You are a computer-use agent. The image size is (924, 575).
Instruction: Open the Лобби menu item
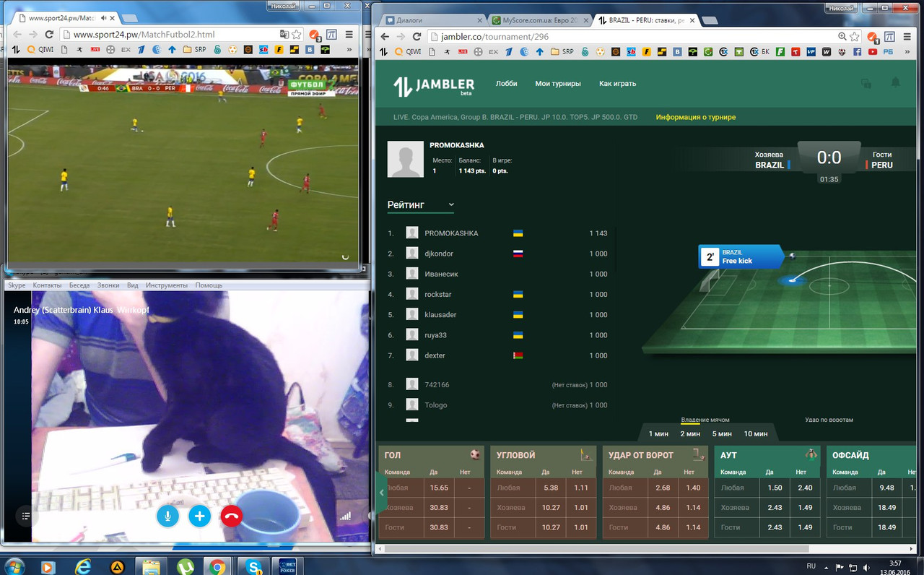507,83
